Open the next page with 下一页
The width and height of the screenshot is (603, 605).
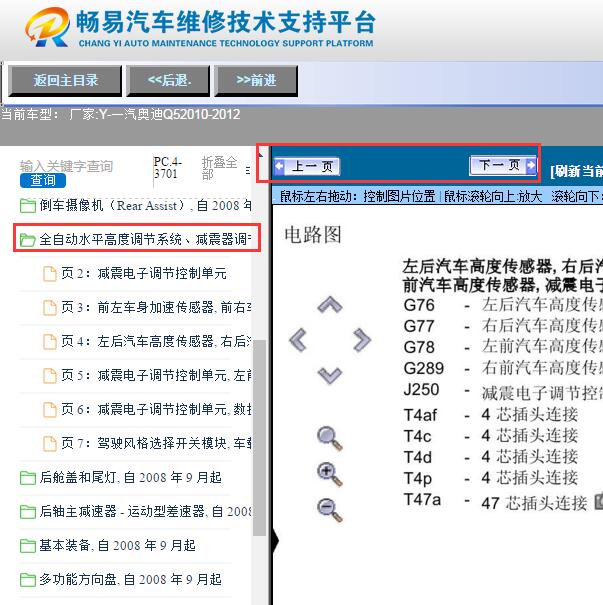(503, 166)
